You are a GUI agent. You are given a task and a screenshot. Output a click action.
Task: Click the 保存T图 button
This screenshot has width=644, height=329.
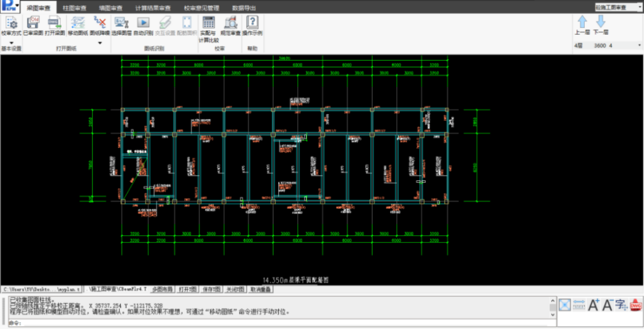click(211, 289)
